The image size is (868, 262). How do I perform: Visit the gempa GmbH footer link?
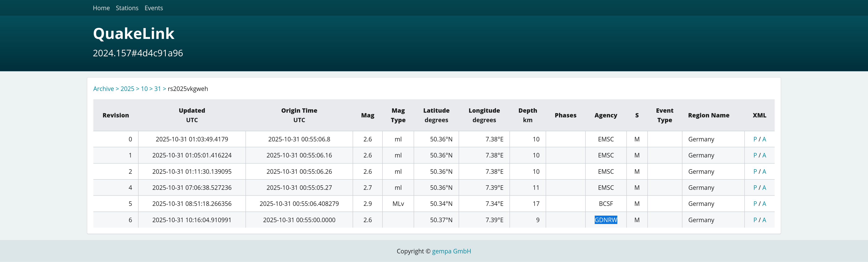(451, 251)
